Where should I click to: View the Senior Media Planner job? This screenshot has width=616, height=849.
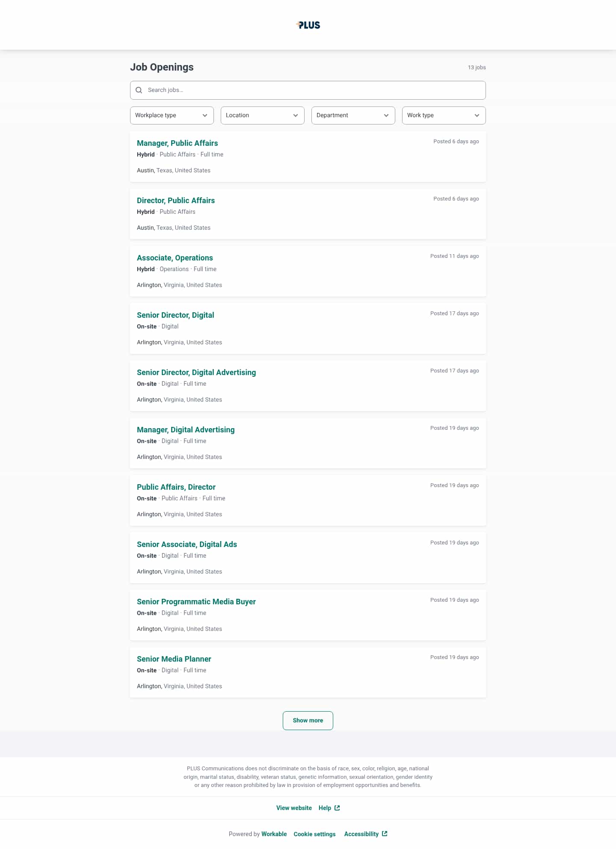click(174, 659)
